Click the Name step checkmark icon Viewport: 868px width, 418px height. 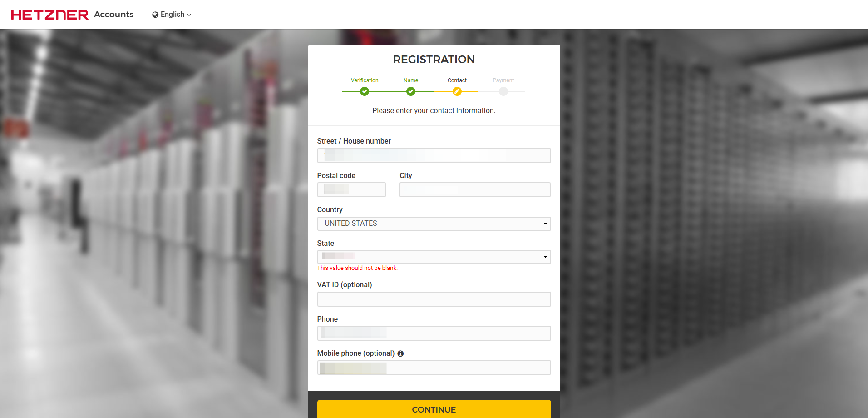410,91
